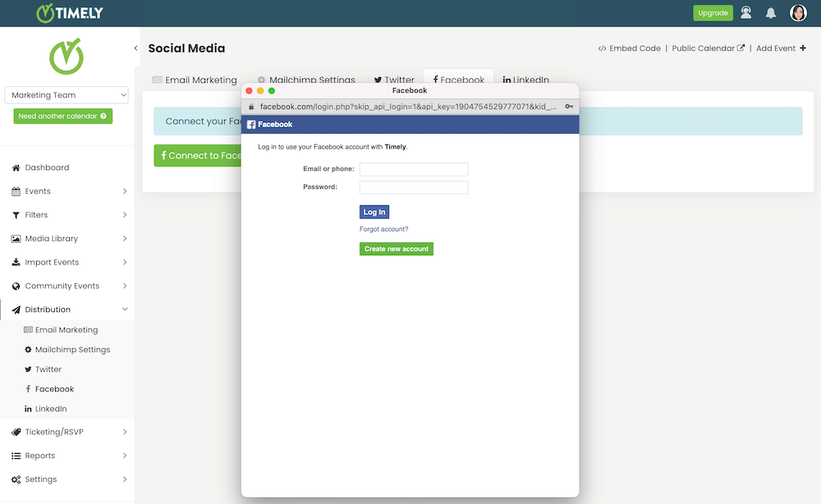Screen dimensions: 821x504
Task: Click the Embed Code link
Action: 630,48
